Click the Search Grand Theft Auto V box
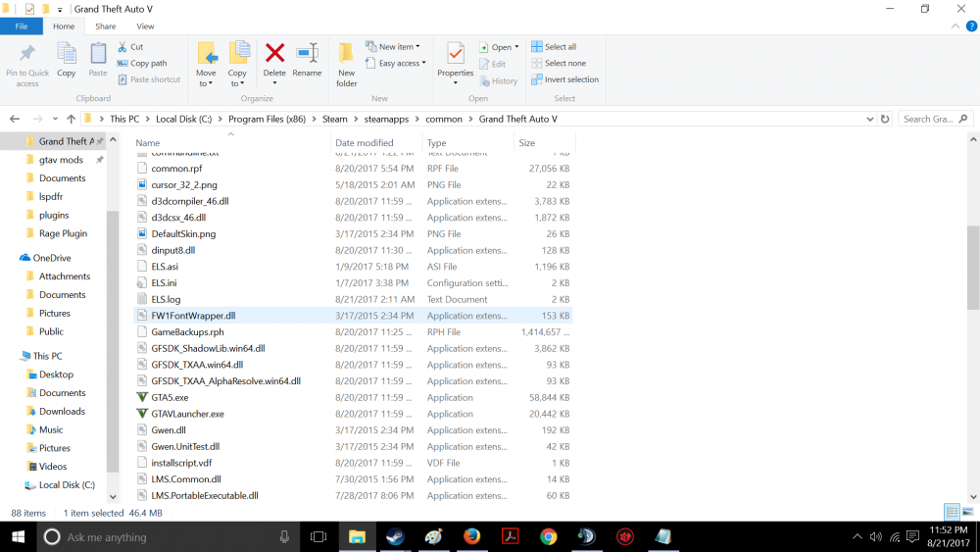The width and height of the screenshot is (980, 552). click(x=935, y=119)
